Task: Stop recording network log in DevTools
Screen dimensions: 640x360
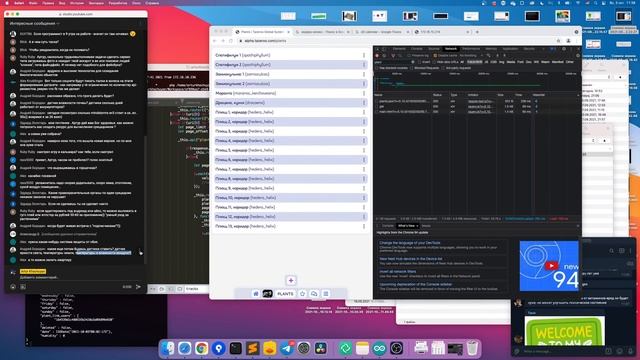Action: click(x=377, y=56)
